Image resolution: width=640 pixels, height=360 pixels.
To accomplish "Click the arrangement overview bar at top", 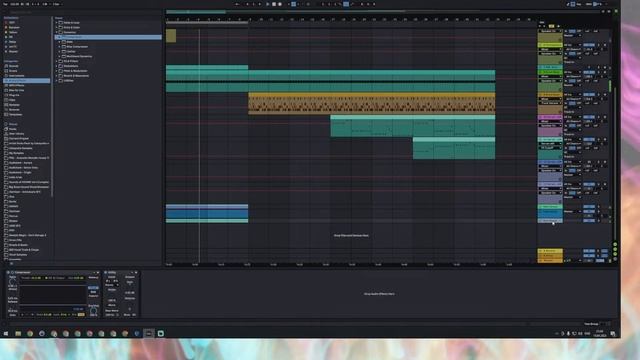I will click(384, 12).
